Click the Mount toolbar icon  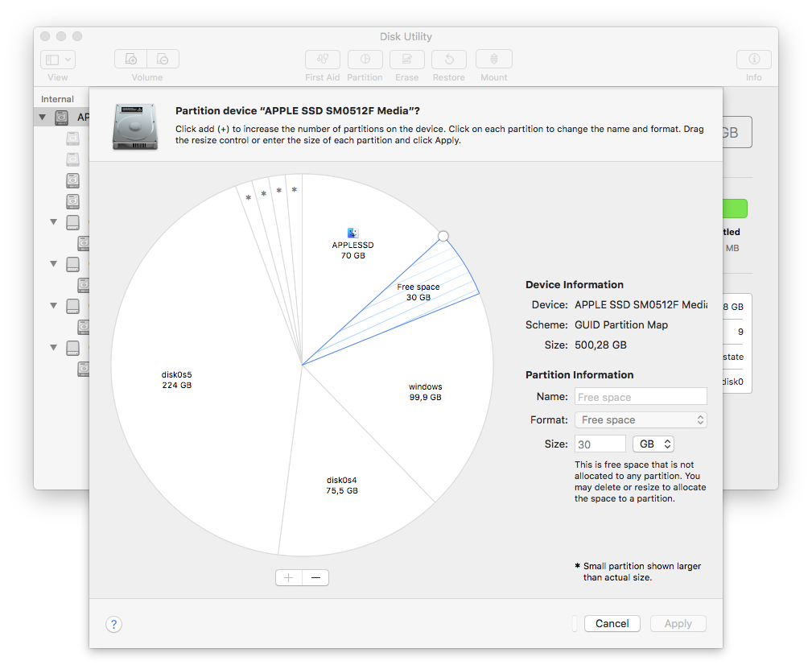tap(494, 59)
